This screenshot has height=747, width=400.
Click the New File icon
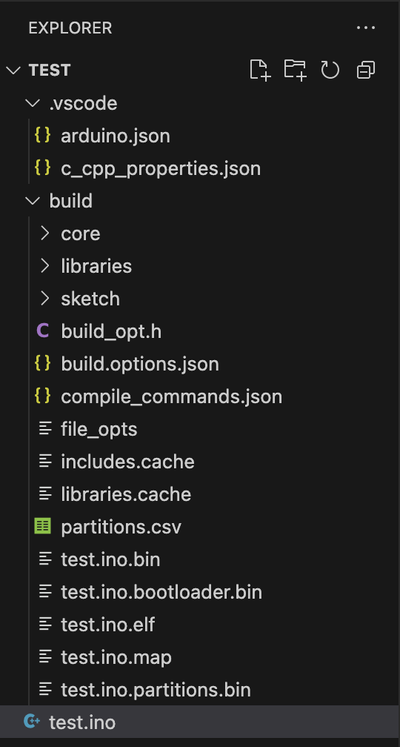pyautogui.click(x=260, y=70)
